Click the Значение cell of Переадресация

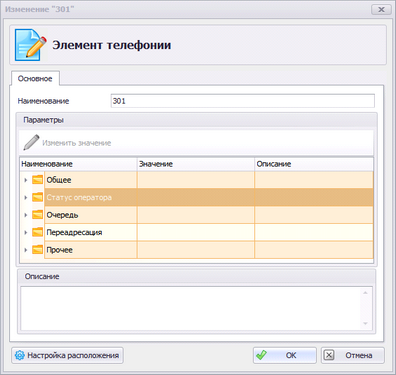[196, 232]
